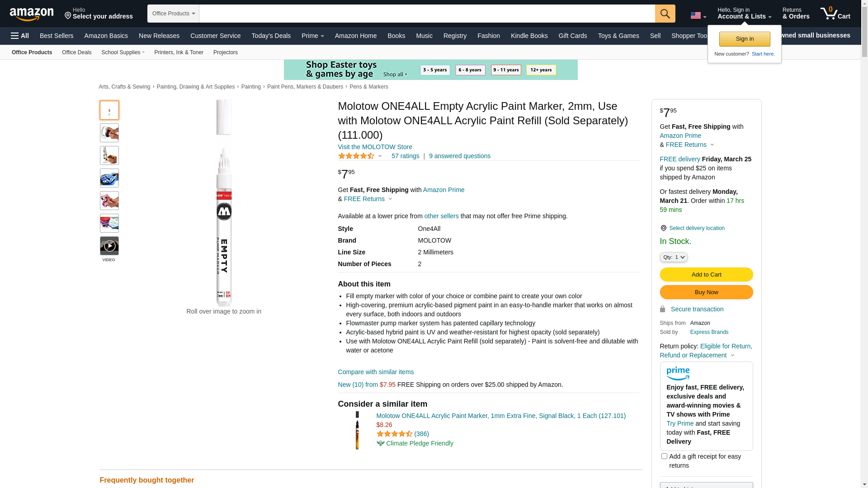Expand the School Supplies dropdown menu
The width and height of the screenshot is (868, 488).
pyautogui.click(x=123, y=52)
